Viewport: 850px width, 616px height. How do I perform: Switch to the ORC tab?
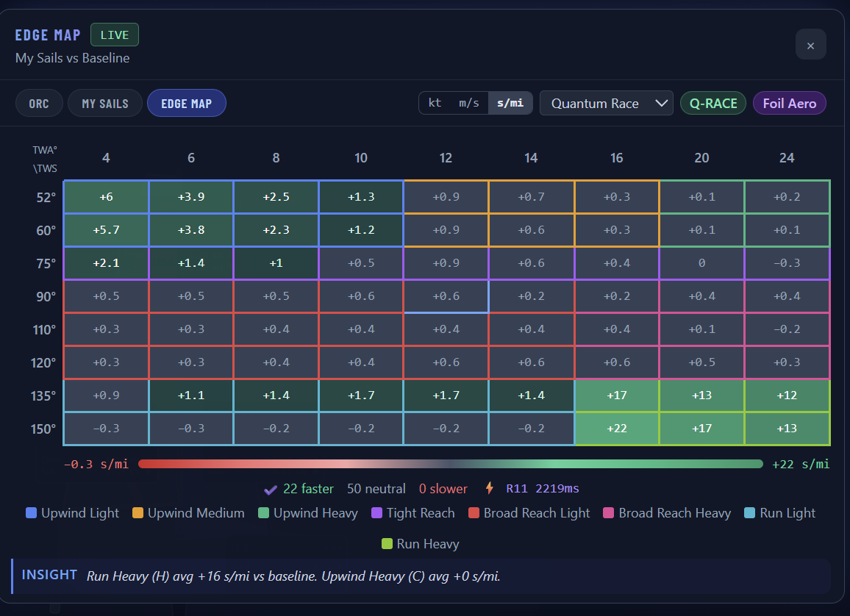click(x=39, y=104)
